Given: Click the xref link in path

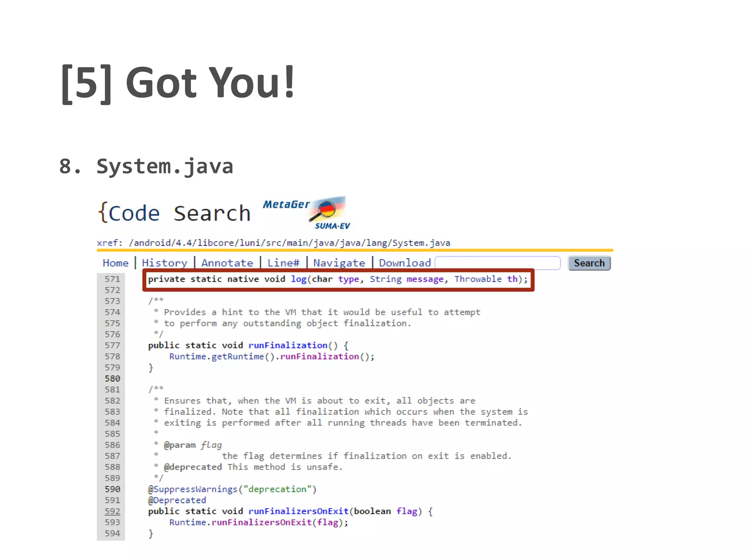Looking at the screenshot, I should (x=108, y=243).
